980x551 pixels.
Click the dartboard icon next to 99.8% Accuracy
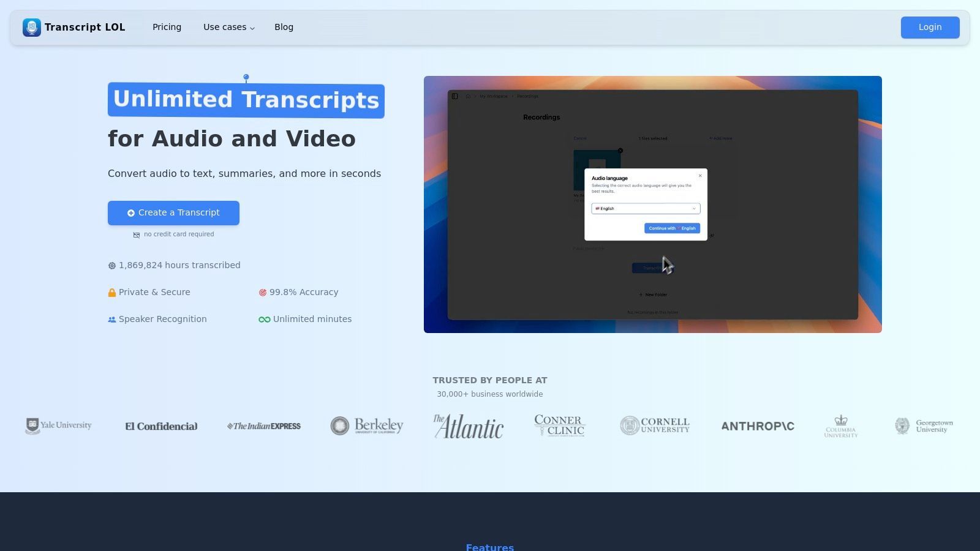(263, 292)
